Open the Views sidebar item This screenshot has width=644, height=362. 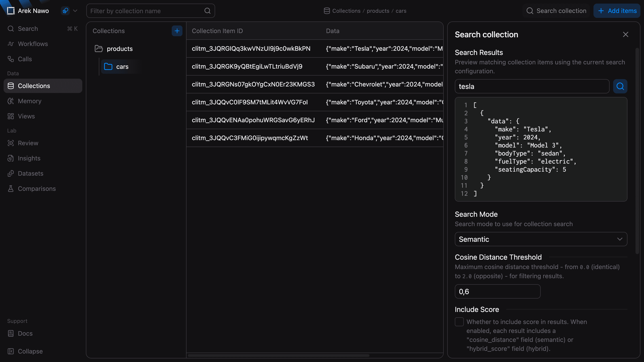(43, 116)
